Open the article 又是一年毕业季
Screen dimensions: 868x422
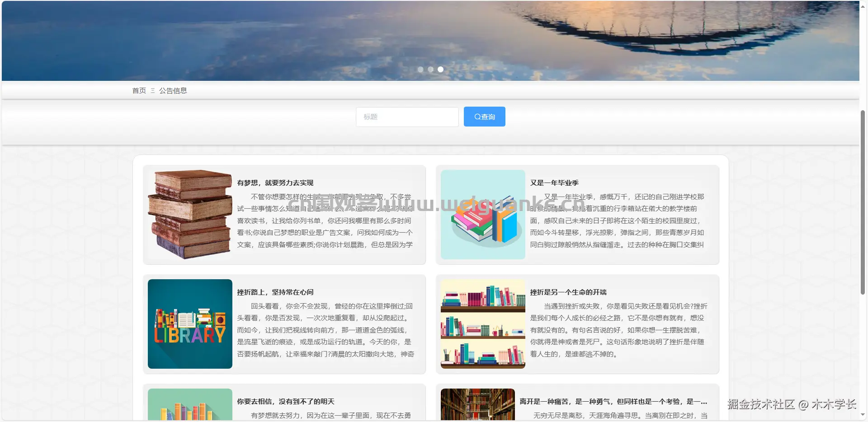click(554, 183)
